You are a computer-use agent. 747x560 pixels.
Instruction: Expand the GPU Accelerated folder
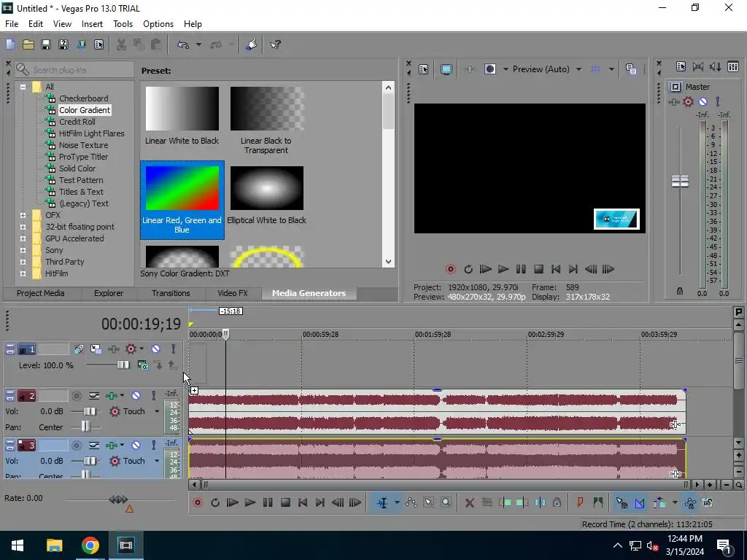[23, 238]
